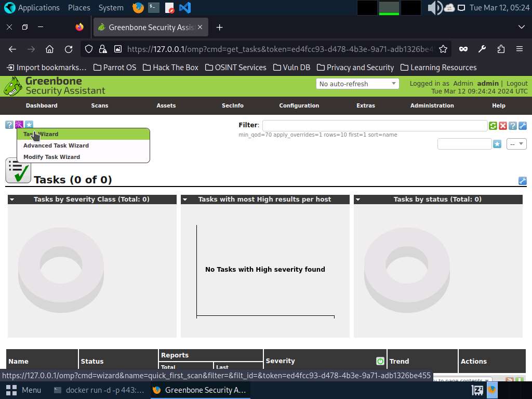The image size is (532, 399).
Task: Expand the Tasks by status chart menu arrow
Action: (x=358, y=199)
